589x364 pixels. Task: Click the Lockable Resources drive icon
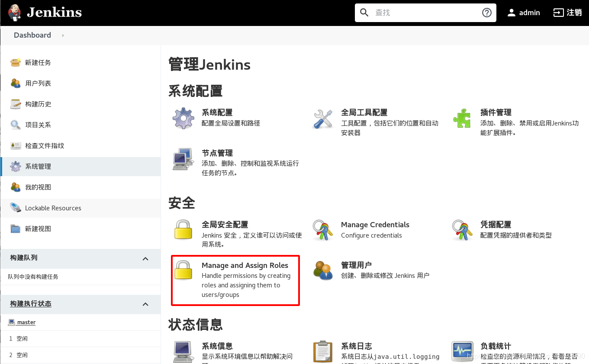[16, 208]
